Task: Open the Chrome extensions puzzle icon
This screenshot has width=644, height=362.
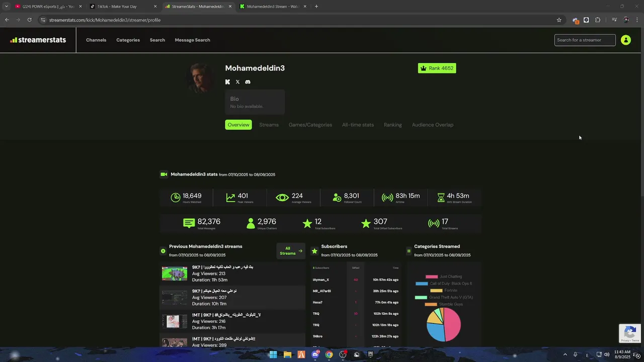Action: [598, 20]
